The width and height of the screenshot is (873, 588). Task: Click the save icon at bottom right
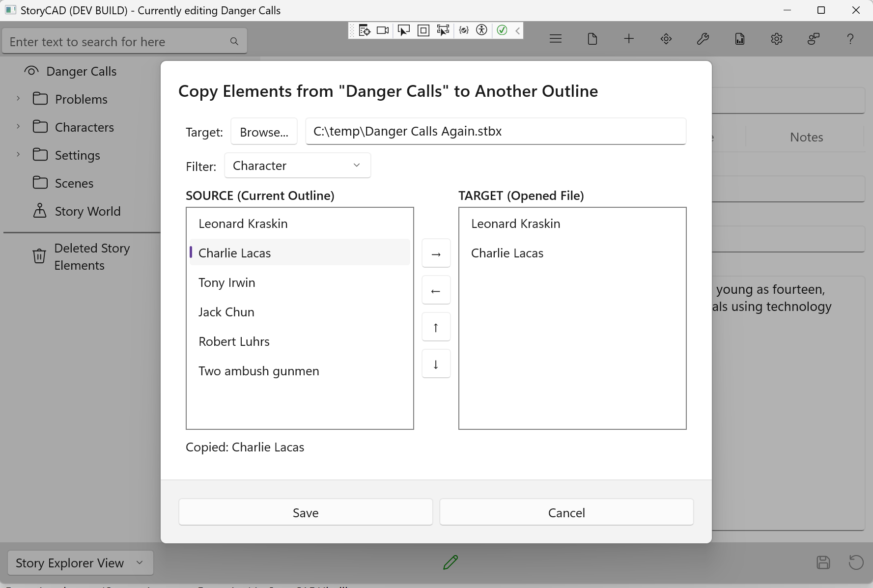(x=823, y=562)
